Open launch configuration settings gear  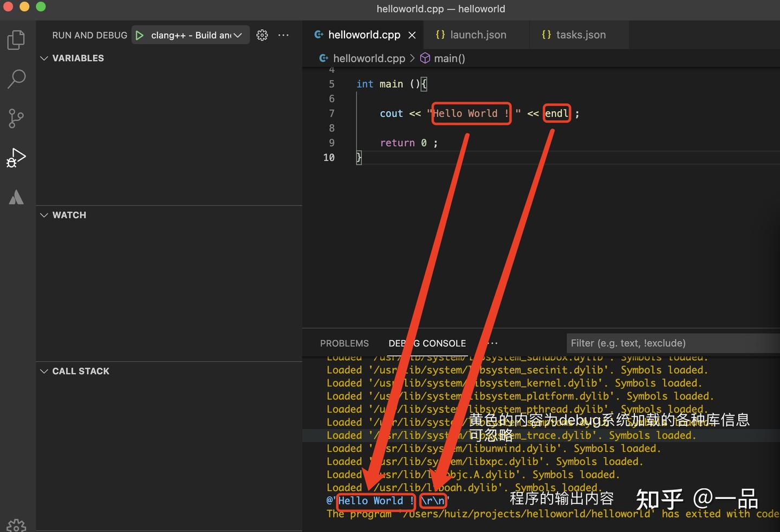click(x=262, y=35)
